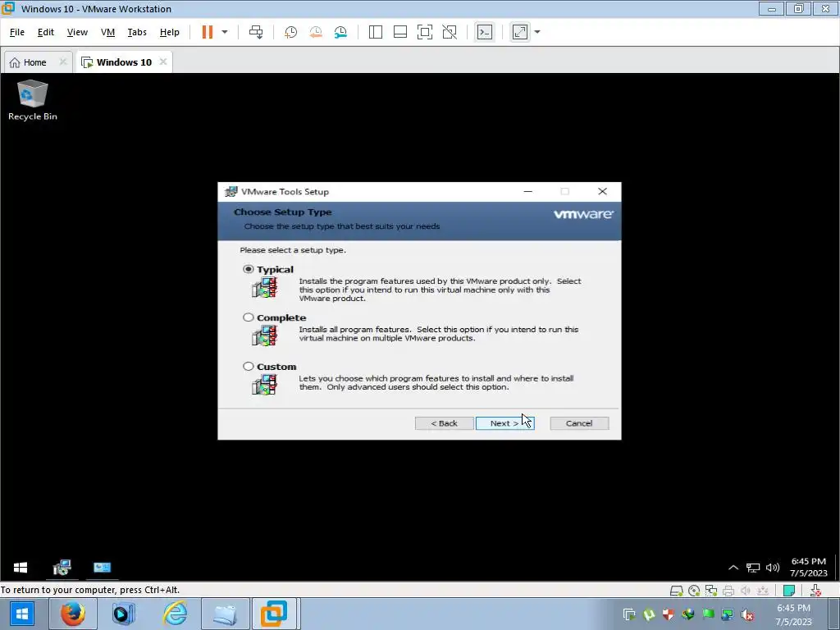This screenshot has height=630, width=840.
Task: Click the stretch guest display icon
Action: [520, 32]
